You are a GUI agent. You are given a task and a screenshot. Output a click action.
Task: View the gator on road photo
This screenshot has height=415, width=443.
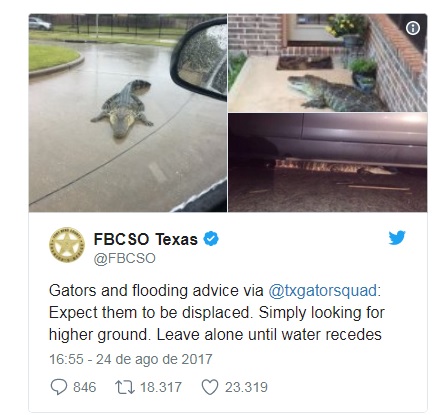(128, 113)
